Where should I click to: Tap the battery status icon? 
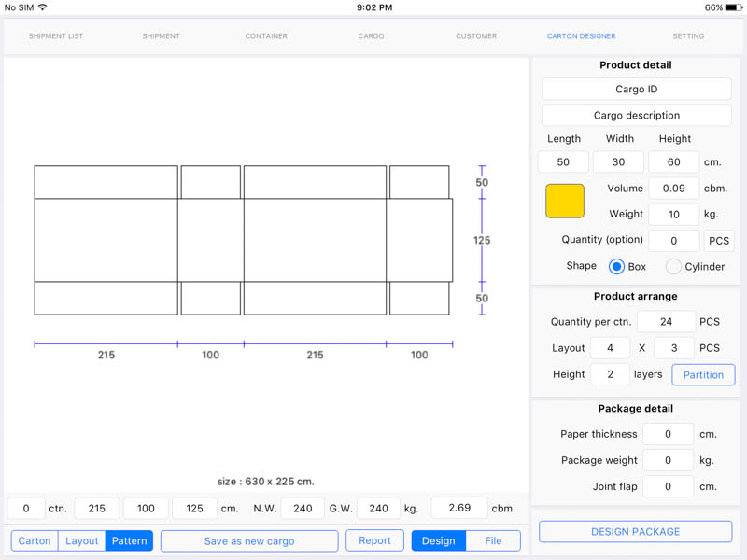(734, 7)
